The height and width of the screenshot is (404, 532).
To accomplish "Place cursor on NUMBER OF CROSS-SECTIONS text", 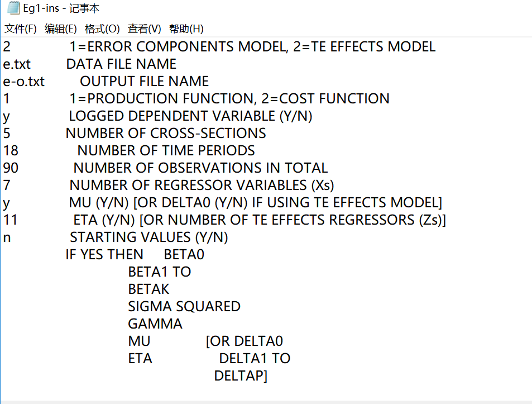I will [x=166, y=134].
